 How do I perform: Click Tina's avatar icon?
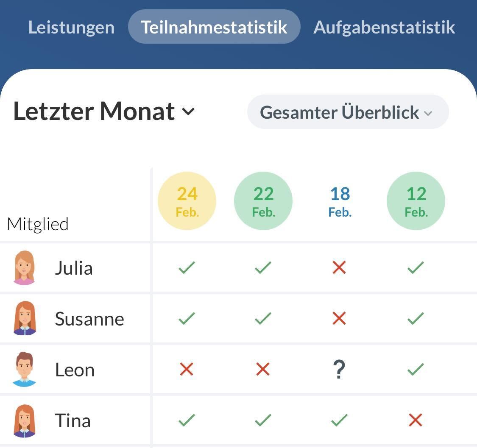[x=25, y=420]
